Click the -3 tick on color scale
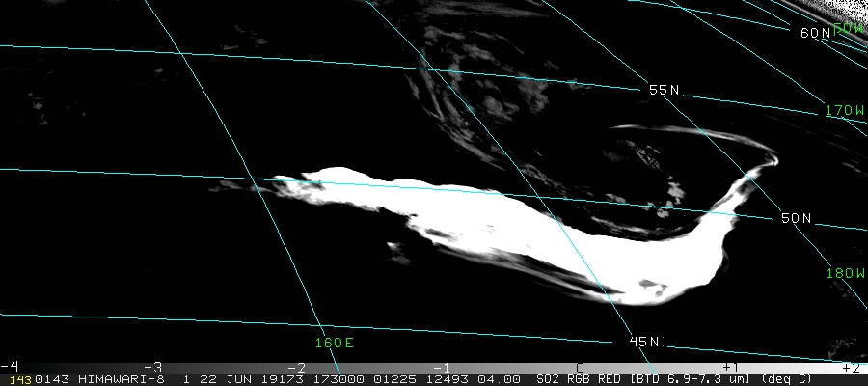 click(152, 367)
